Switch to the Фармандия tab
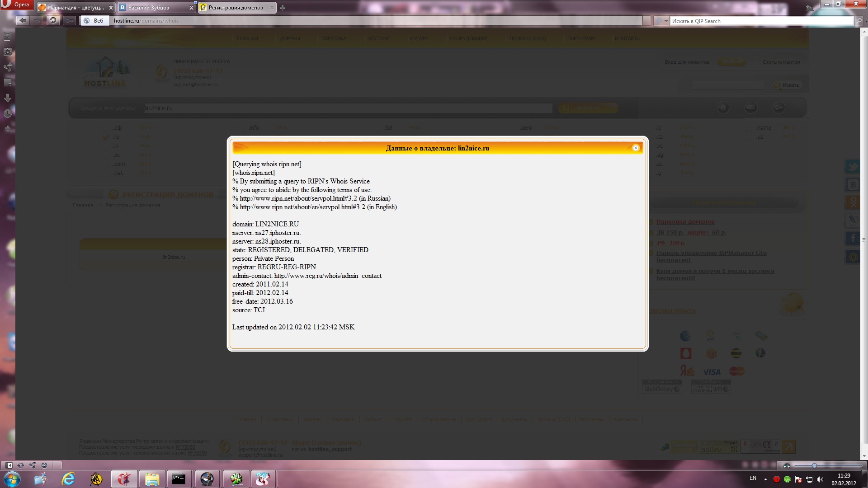The image size is (868, 488). (75, 8)
